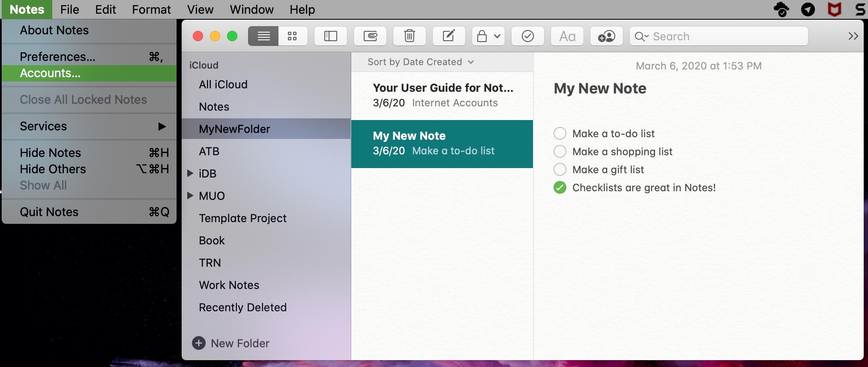Switch to gallery view in toolbar
The width and height of the screenshot is (868, 367).
(x=293, y=36)
